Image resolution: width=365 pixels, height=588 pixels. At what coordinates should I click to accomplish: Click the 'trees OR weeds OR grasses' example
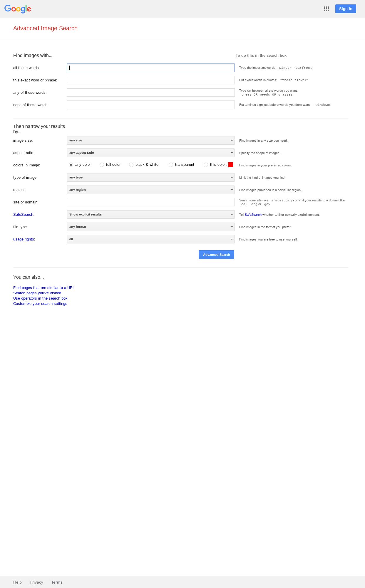(267, 95)
